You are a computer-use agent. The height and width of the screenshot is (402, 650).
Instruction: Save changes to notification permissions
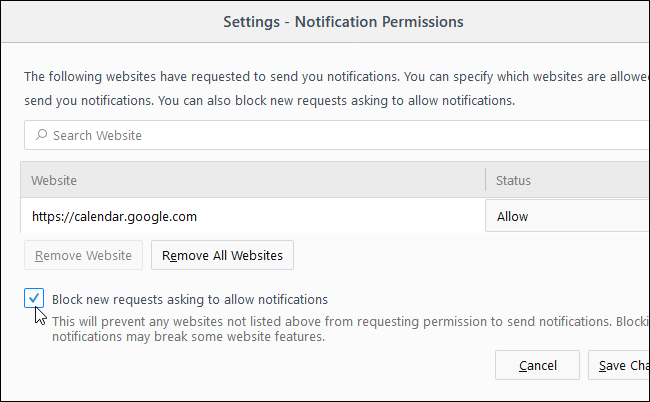620,366
